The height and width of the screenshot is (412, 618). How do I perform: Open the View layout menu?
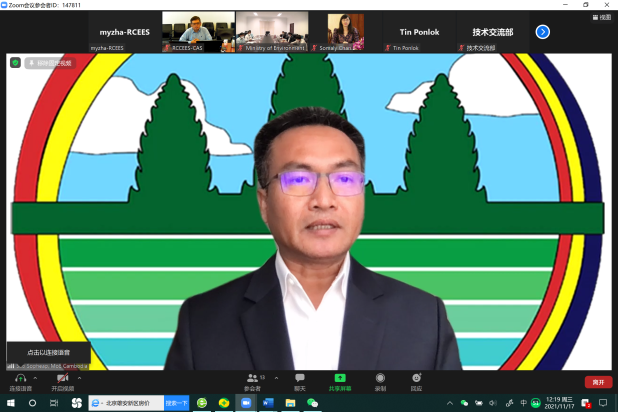tap(601, 17)
